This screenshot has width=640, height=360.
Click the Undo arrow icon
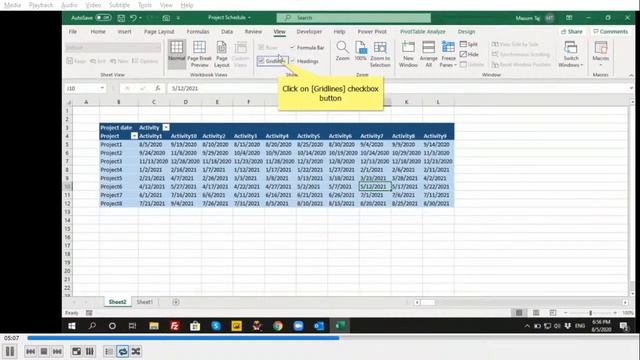point(133,18)
